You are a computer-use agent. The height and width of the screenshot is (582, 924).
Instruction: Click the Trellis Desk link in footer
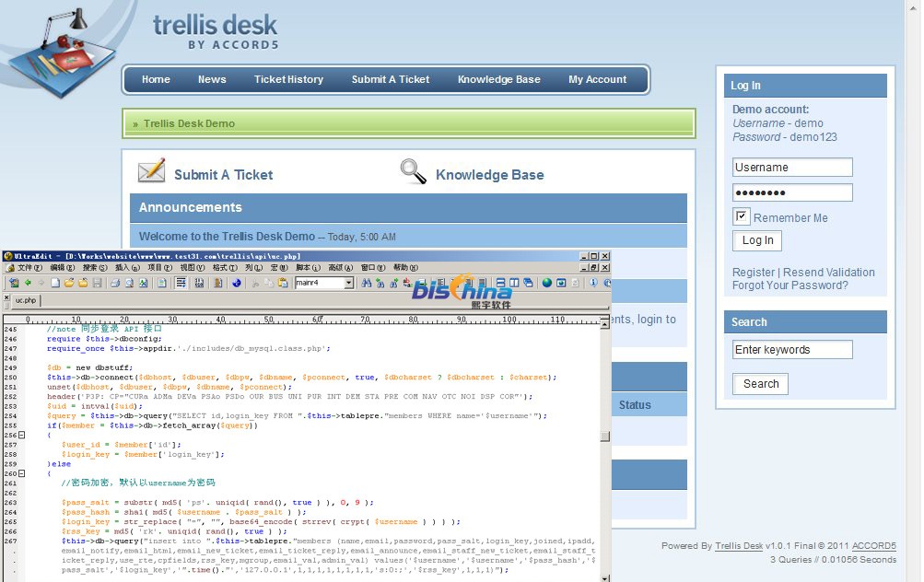pyautogui.click(x=739, y=546)
